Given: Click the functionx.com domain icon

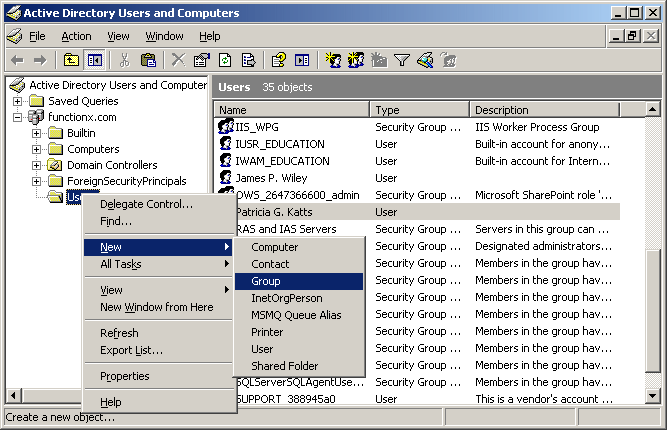Looking at the screenshot, I should [36, 117].
